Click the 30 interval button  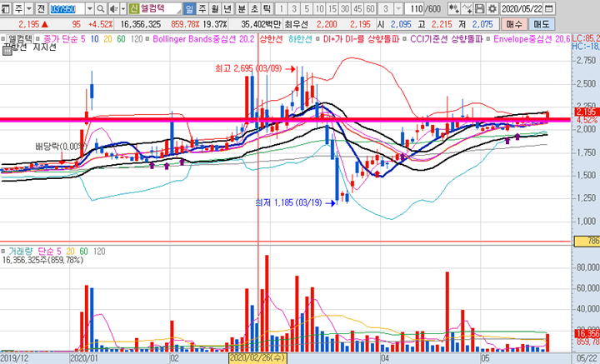tap(345, 8)
